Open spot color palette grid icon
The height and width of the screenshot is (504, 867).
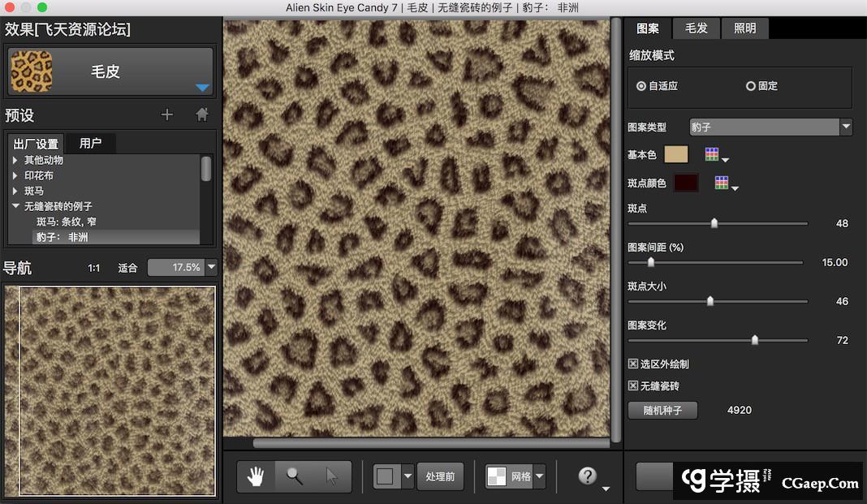(721, 183)
